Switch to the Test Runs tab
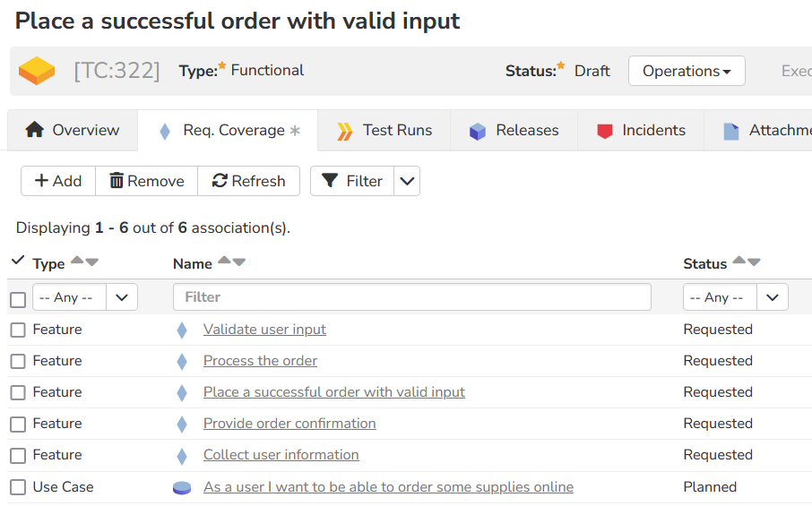812x506 pixels. 384,131
